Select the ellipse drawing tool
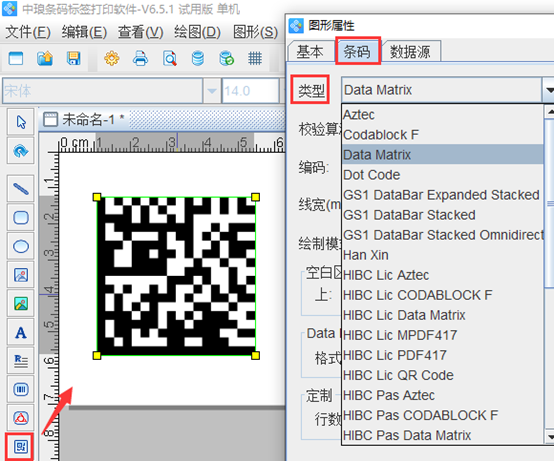This screenshot has height=461, width=554. (20, 246)
